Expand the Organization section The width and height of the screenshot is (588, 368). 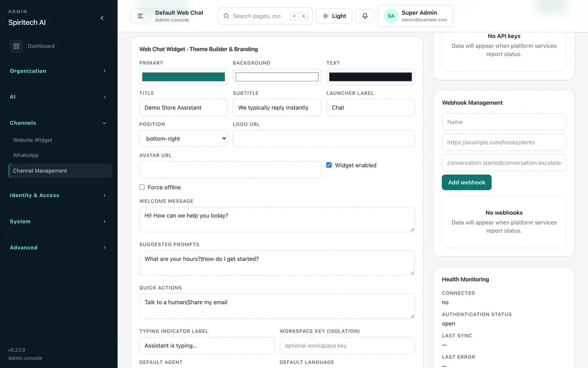point(59,71)
